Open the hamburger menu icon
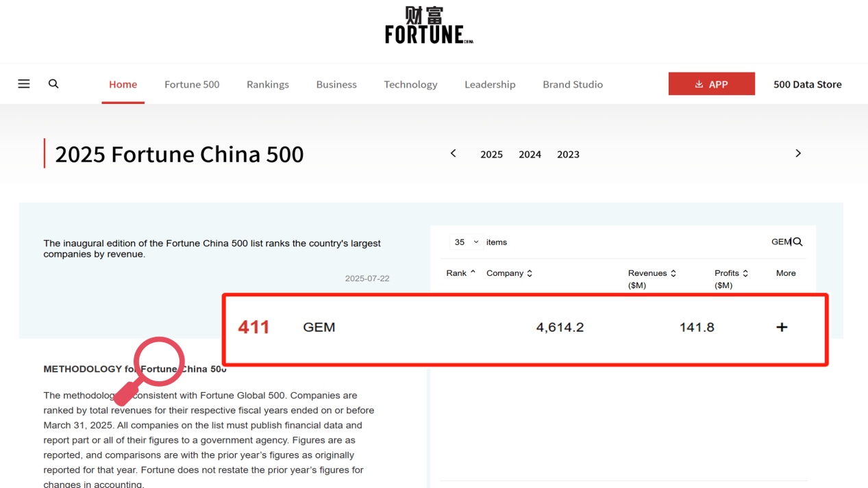Image resolution: width=868 pixels, height=488 pixels. point(24,84)
